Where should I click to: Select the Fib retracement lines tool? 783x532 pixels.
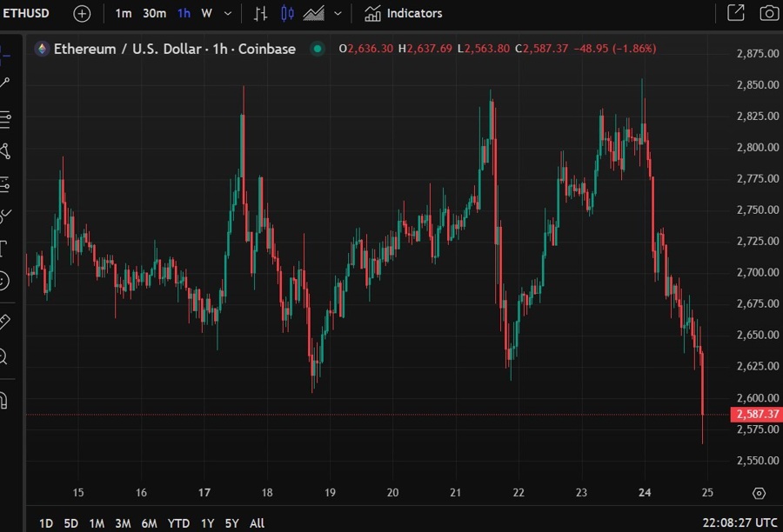pyautogui.click(x=5, y=120)
